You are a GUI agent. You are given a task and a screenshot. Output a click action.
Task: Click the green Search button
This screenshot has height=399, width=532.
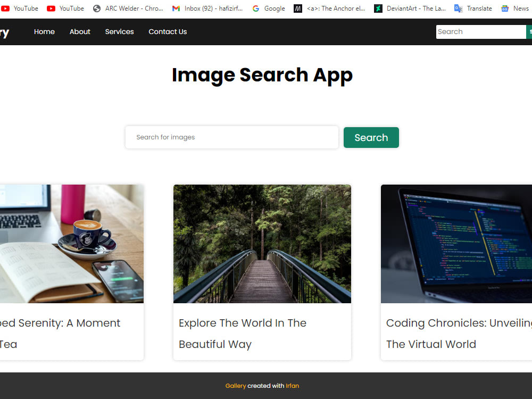(x=371, y=137)
